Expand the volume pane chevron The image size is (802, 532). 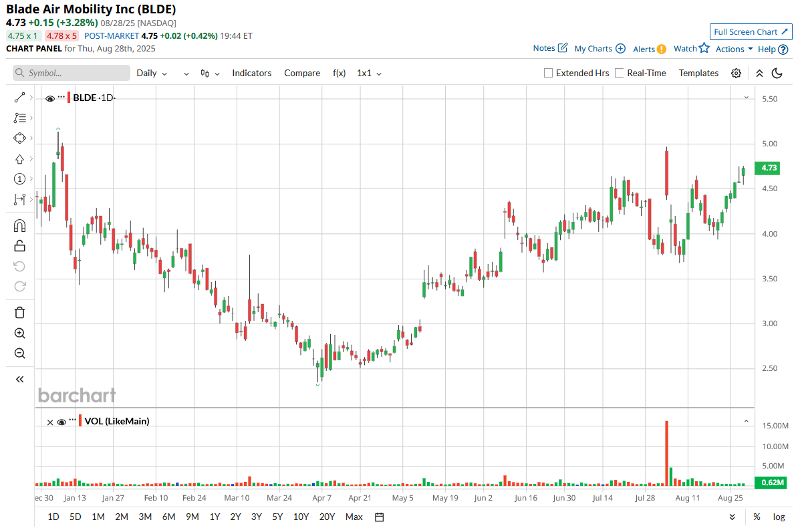747,421
